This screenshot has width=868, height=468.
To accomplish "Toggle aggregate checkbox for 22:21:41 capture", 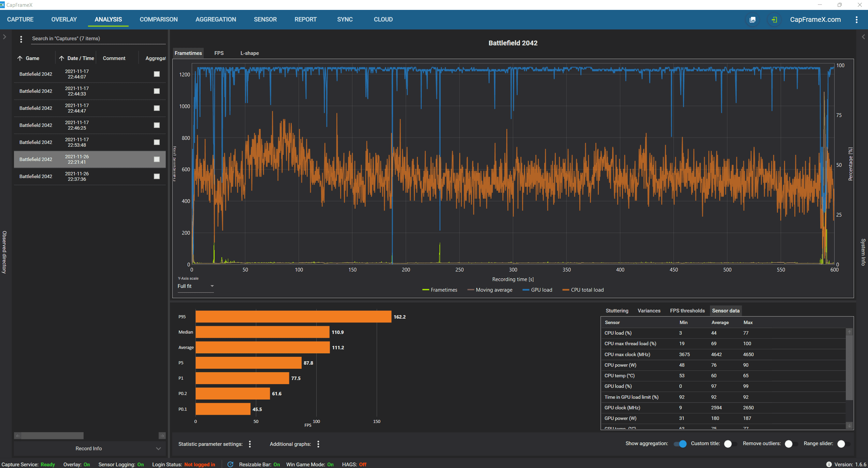I will point(157,159).
